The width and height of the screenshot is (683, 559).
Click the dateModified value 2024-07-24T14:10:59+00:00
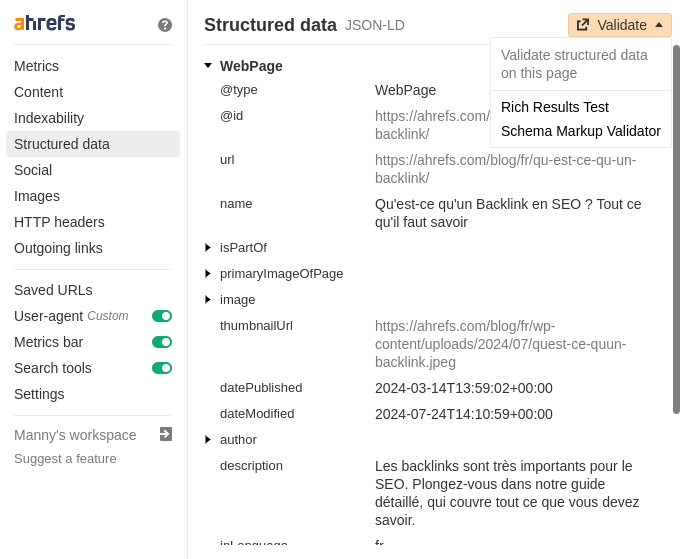point(464,414)
